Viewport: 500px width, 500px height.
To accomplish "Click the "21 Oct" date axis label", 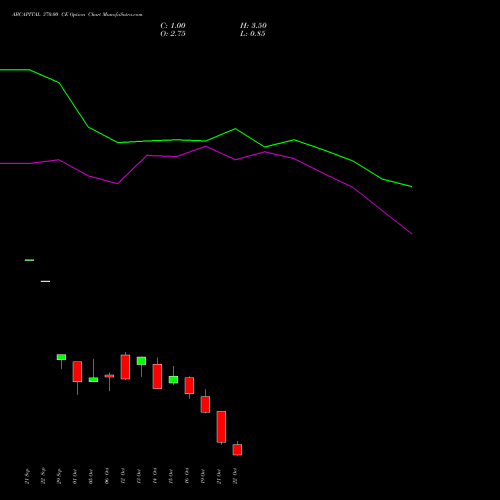I will point(219,476).
